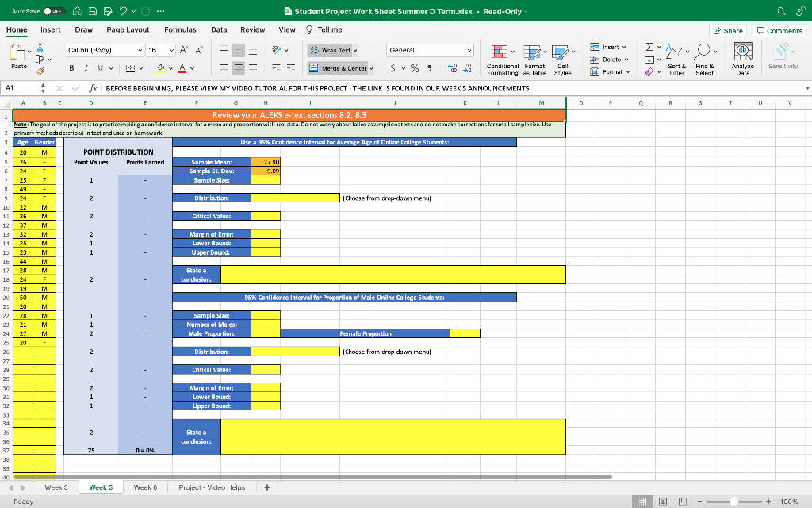The height and width of the screenshot is (508, 812).
Task: Switch to Page Break Preview icon
Action: point(682,502)
